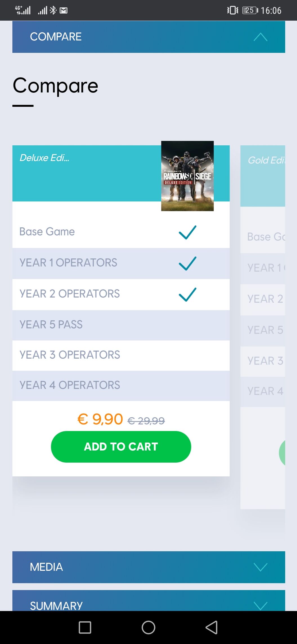Tap the Deluxe Edition title header
297x644 pixels.
click(x=44, y=158)
